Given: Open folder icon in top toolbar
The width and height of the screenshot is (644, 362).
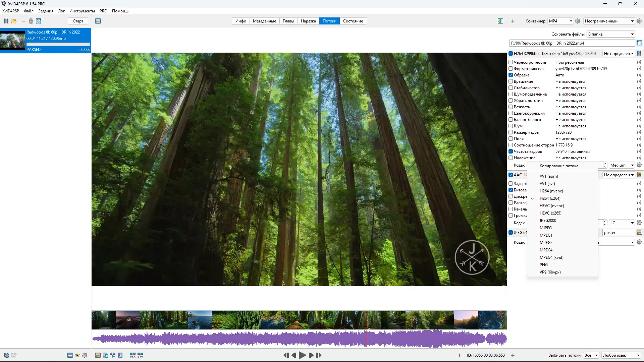Looking at the screenshot, I should click(x=14, y=21).
